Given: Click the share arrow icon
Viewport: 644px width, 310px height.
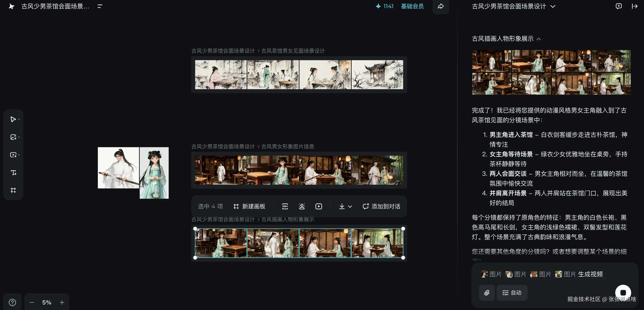Looking at the screenshot, I should pos(440,6).
